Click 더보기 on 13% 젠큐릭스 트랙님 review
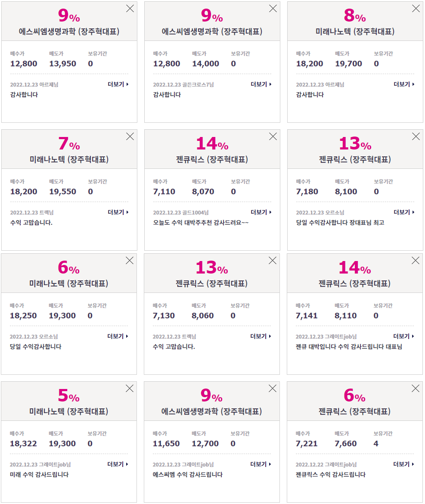Screen dimensions: 425x504 click(261, 336)
